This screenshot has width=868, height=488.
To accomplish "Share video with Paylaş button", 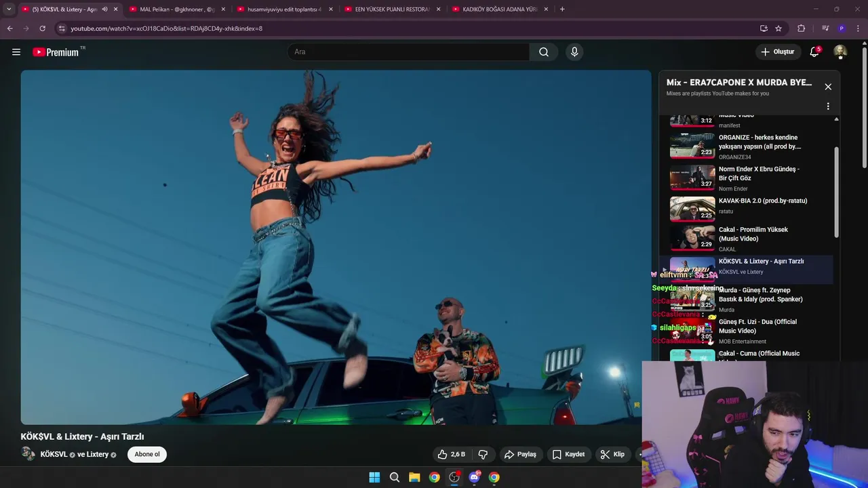I will click(x=521, y=454).
